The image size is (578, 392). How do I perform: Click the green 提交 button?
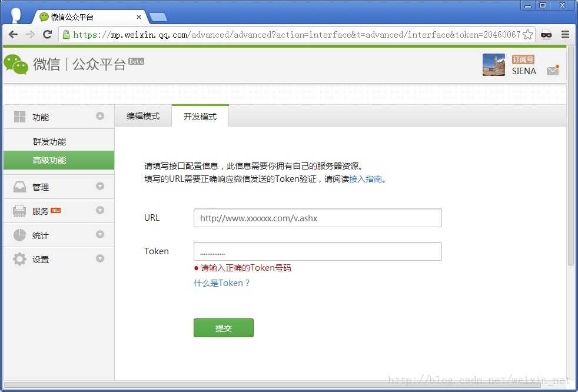point(224,328)
